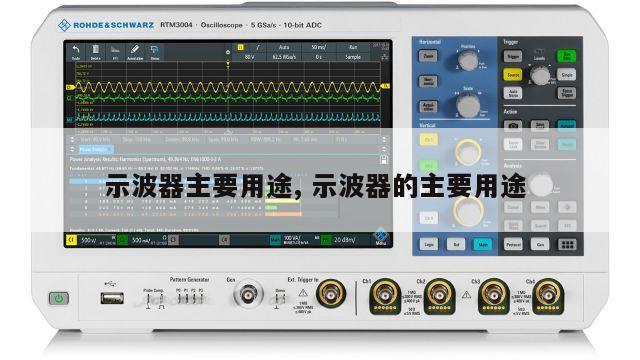Open the 20 dBm/ FFT scale label
This screenshot has width=640, height=360.
[344, 240]
